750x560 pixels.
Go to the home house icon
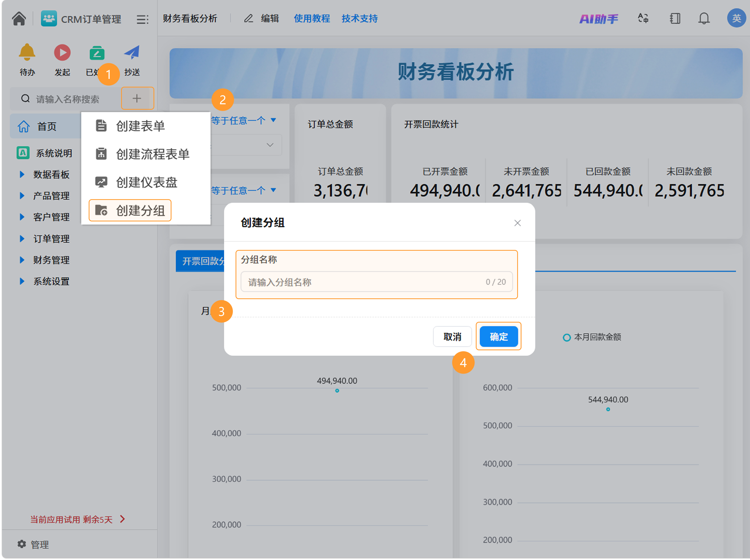[x=19, y=19]
